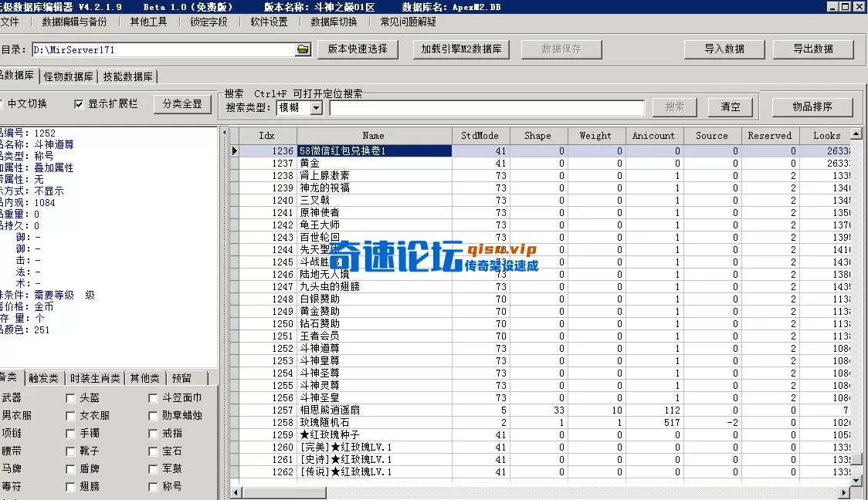Screen dimensions: 868x500
Task: Click the 数据保存 button
Action: [561, 49]
